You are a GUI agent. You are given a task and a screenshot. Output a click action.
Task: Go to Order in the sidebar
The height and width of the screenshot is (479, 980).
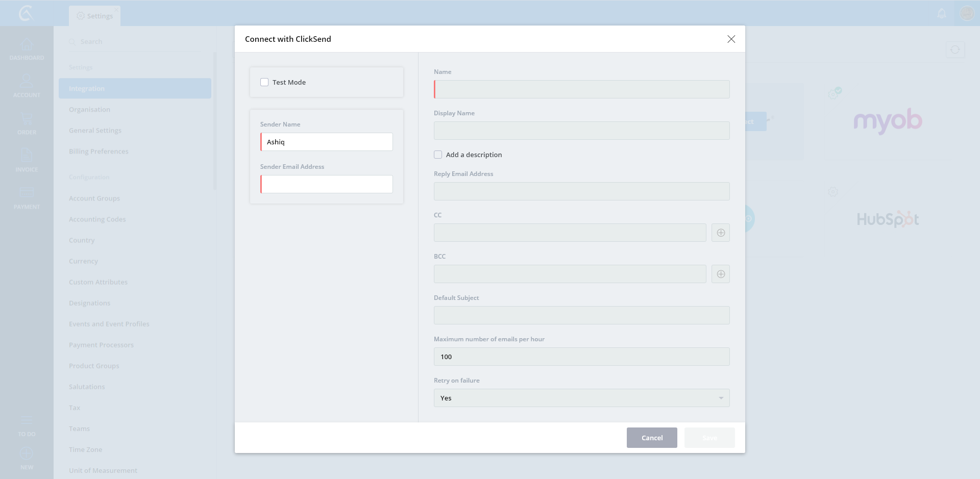27,123
